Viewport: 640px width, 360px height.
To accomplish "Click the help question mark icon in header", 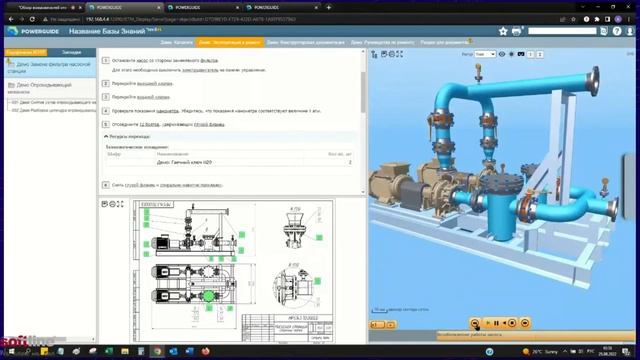I will pyautogui.click(x=617, y=31).
